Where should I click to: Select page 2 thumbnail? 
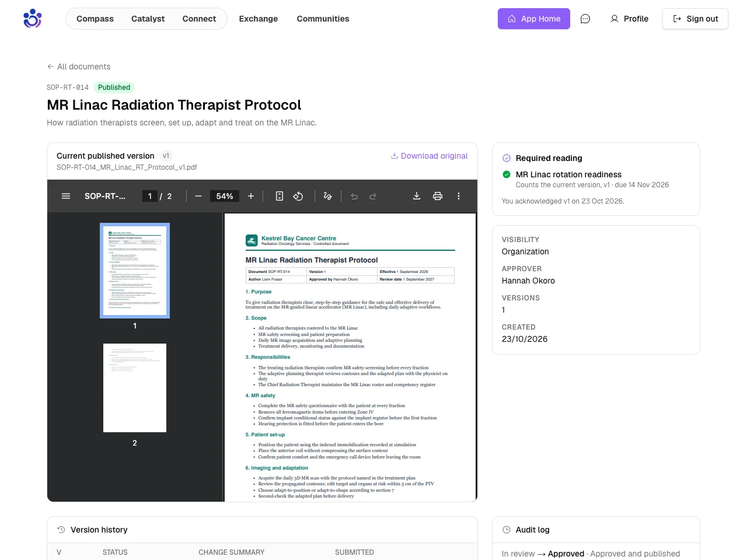[135, 388]
